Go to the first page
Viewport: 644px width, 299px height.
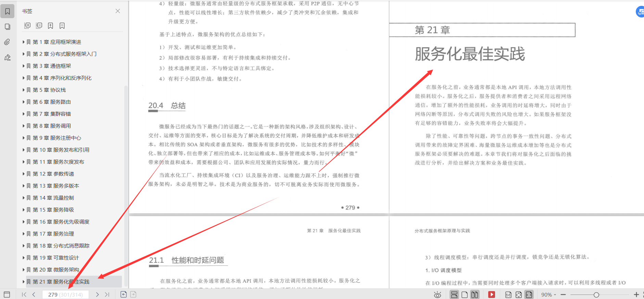[24, 295]
